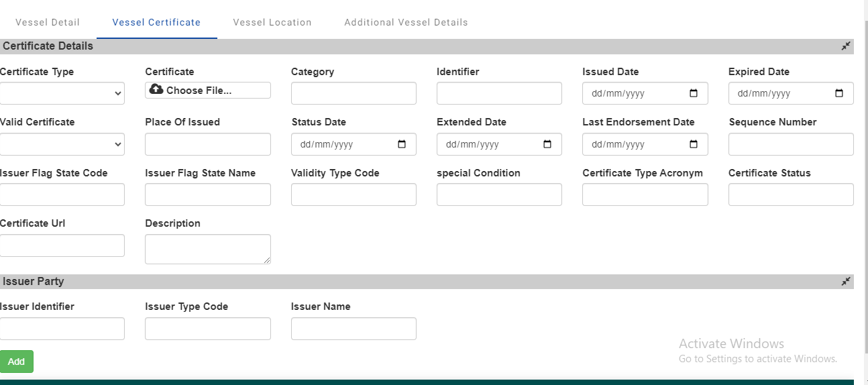Collapse the Issuer Party section
The width and height of the screenshot is (868, 385).
tap(846, 282)
